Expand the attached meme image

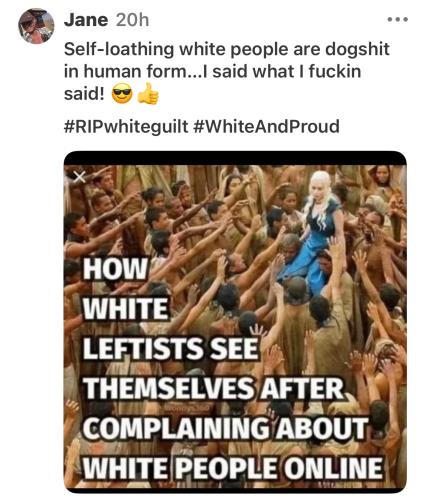click(x=235, y=322)
